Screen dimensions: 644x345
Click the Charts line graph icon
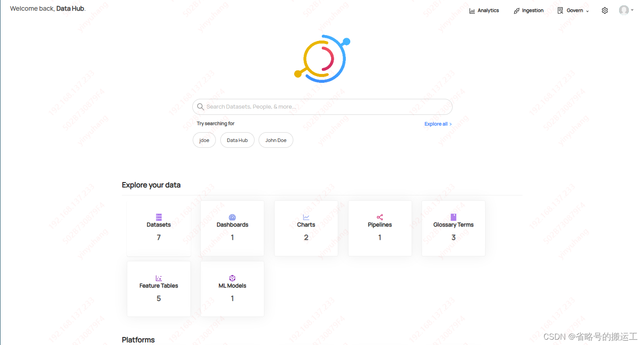(x=306, y=217)
